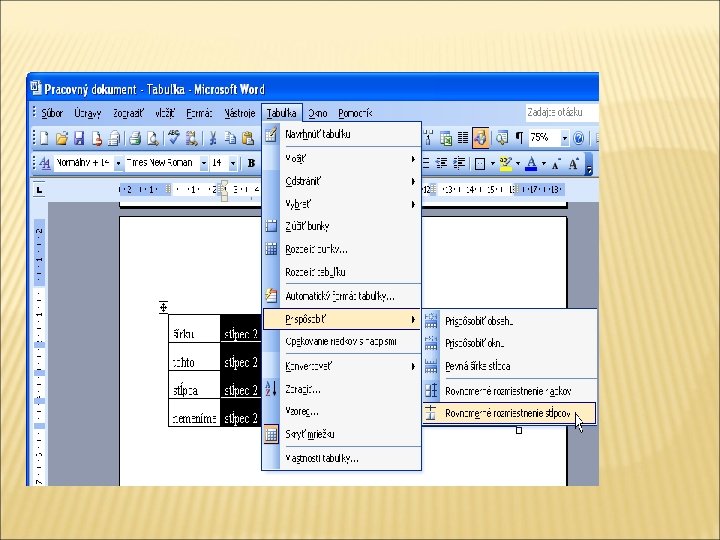The height and width of the screenshot is (540, 720).
Task: Click the New blank document icon
Action: (44, 138)
